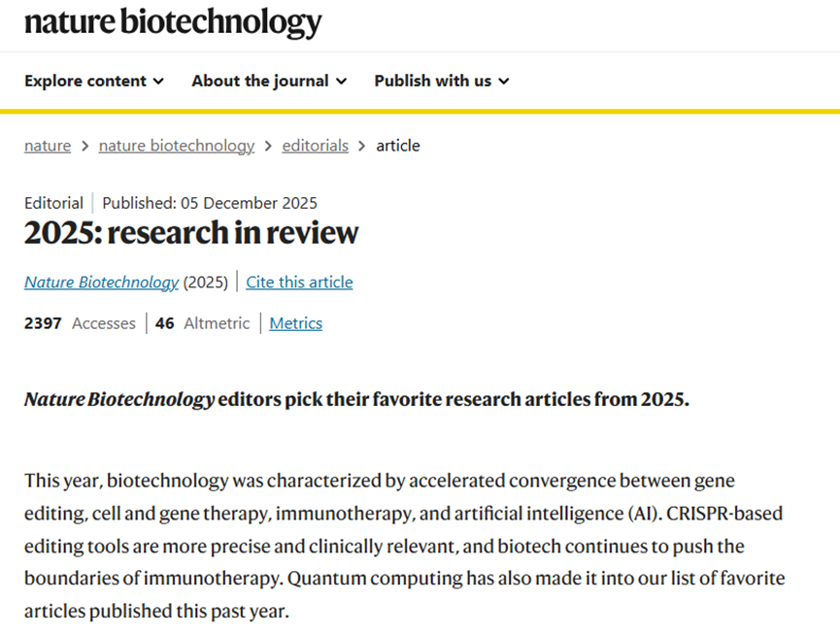This screenshot has width=840, height=635.
Task: Click Cite this article link
Action: coord(299,283)
